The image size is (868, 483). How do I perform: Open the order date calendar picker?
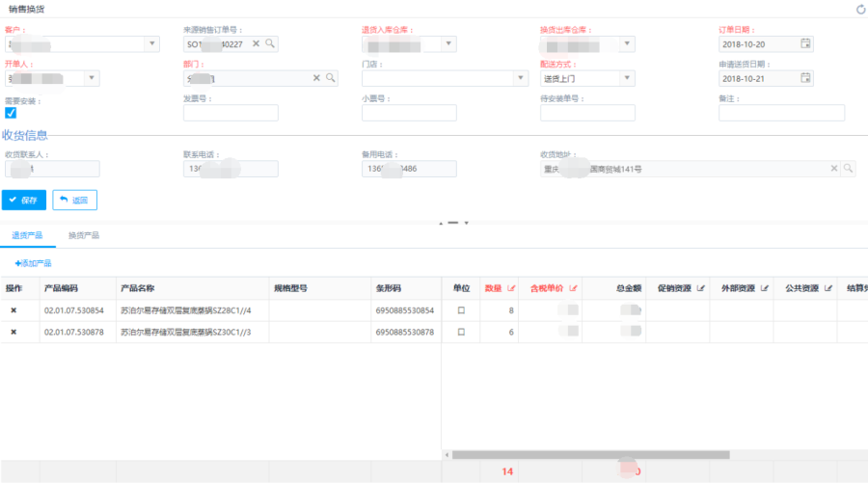(805, 43)
